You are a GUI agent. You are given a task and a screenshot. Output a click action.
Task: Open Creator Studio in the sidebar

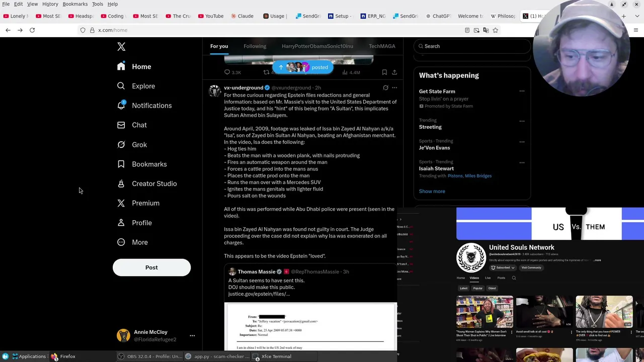point(147,184)
